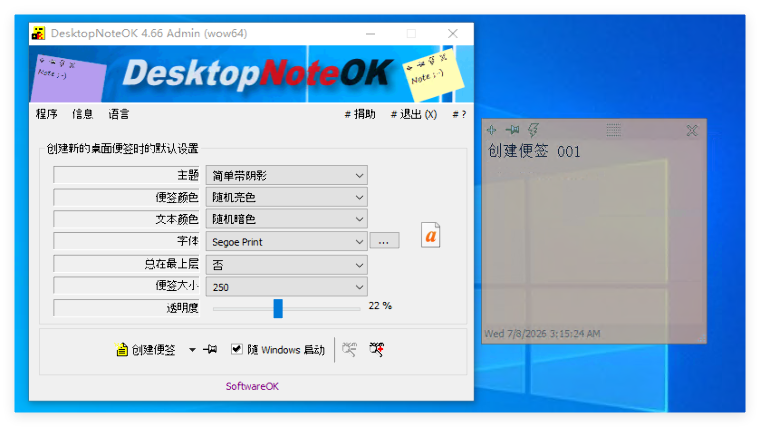The width and height of the screenshot is (760, 427).
Task: Click the grey hide-all-notes icon
Action: [349, 349]
